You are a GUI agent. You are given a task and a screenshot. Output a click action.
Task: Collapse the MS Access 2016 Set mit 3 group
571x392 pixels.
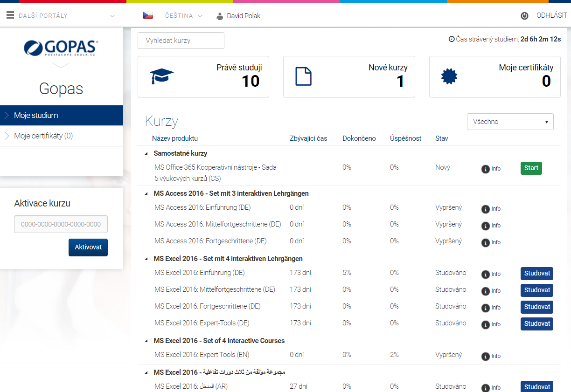click(x=146, y=193)
